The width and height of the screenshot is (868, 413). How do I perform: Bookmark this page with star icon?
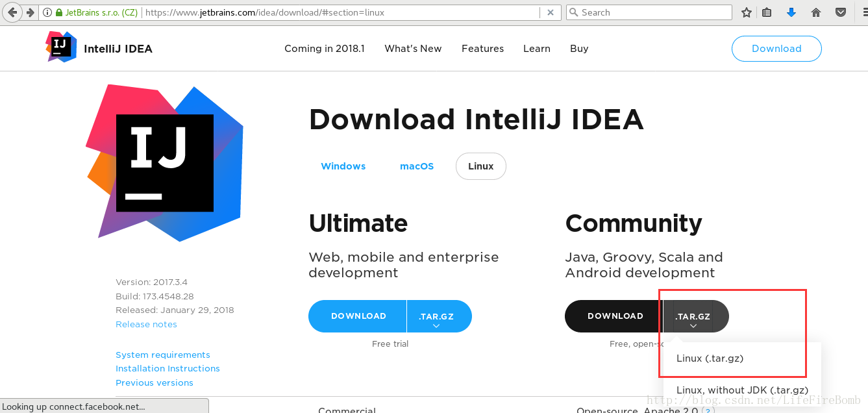pos(747,12)
